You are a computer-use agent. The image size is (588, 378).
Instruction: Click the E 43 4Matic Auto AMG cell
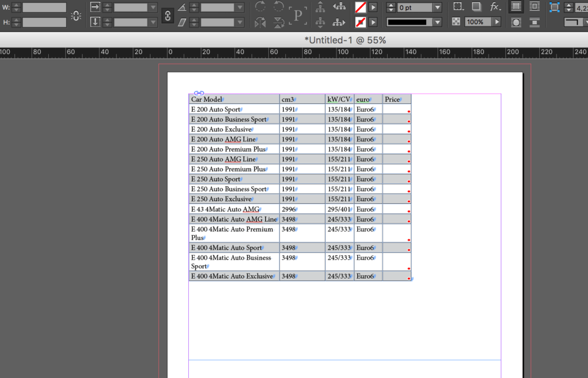click(234, 209)
